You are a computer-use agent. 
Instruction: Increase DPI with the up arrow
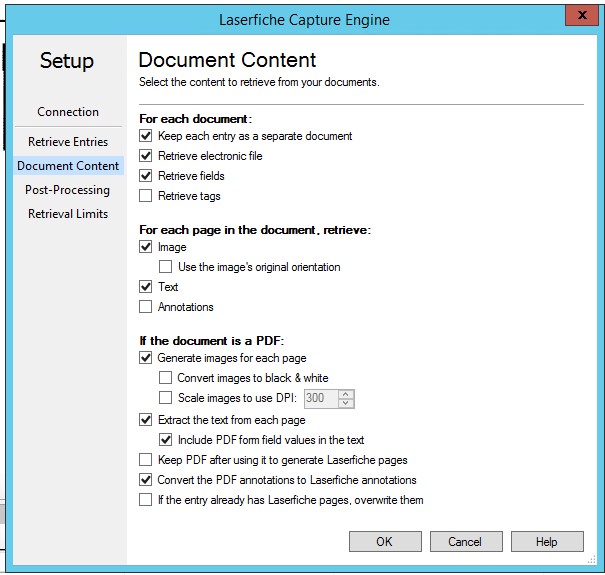click(x=346, y=394)
